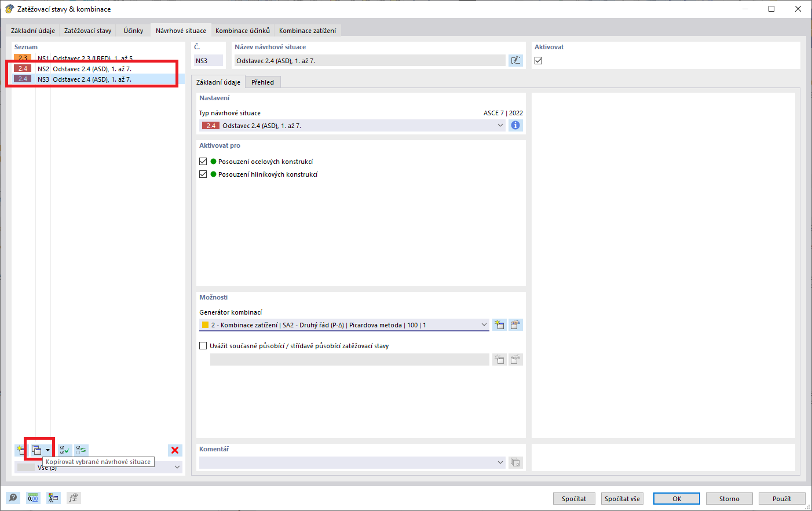Delete the selected design situation
Screen dimensions: 812x511
coord(175,450)
